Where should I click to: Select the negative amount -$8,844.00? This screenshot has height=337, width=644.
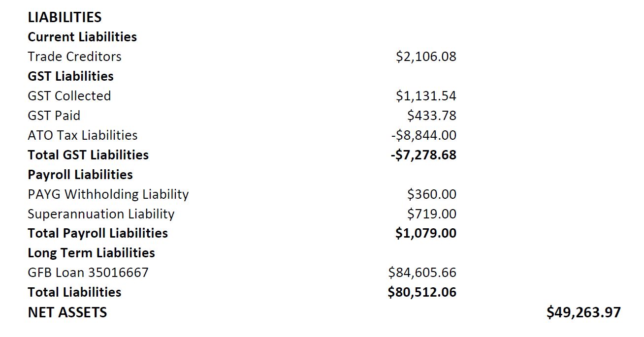coord(423,135)
